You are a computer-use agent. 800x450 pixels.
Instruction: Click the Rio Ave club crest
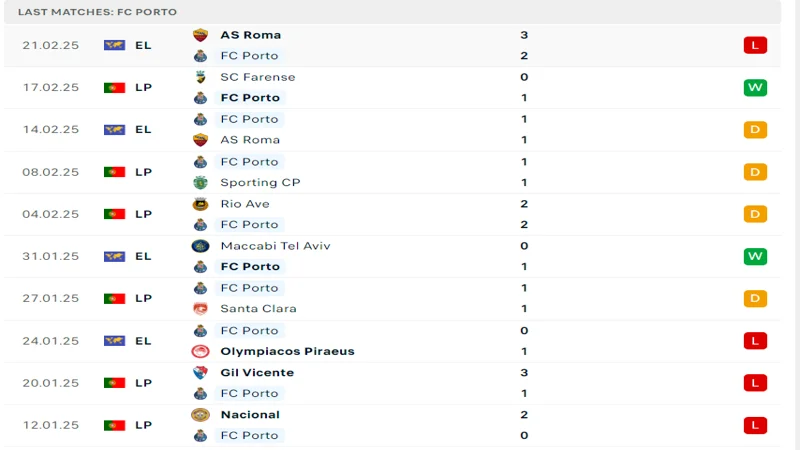click(200, 204)
